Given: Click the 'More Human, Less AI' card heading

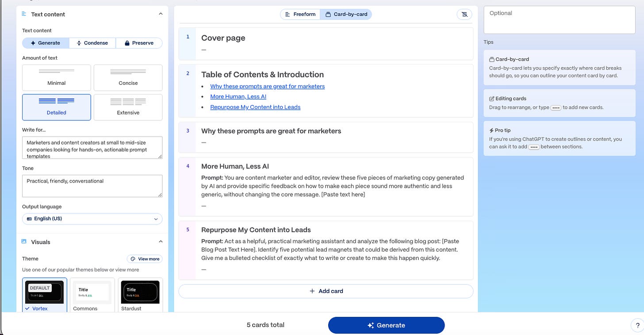Looking at the screenshot, I should pos(235,167).
